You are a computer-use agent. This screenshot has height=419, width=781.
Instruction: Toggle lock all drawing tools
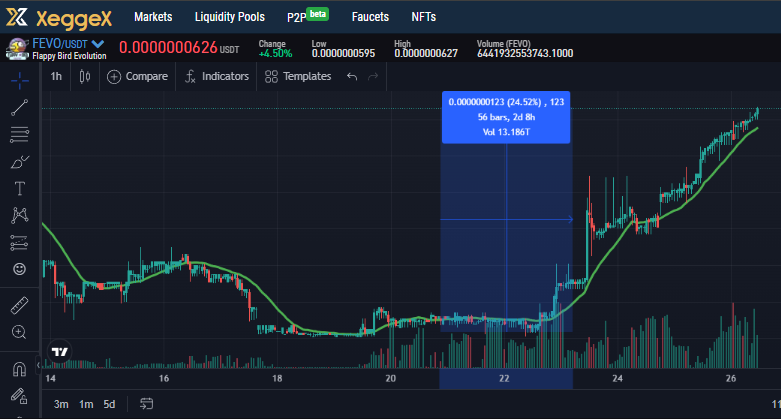[x=19, y=396]
